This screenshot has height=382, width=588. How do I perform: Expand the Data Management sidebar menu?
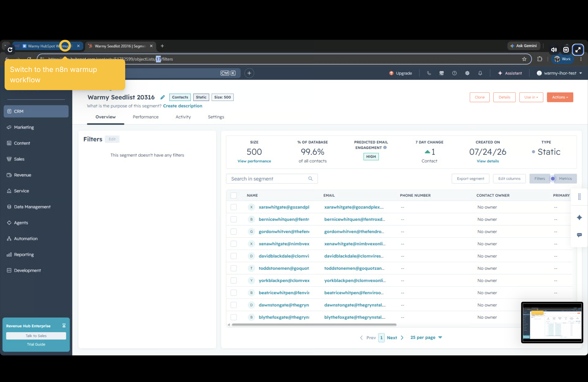pyautogui.click(x=36, y=207)
